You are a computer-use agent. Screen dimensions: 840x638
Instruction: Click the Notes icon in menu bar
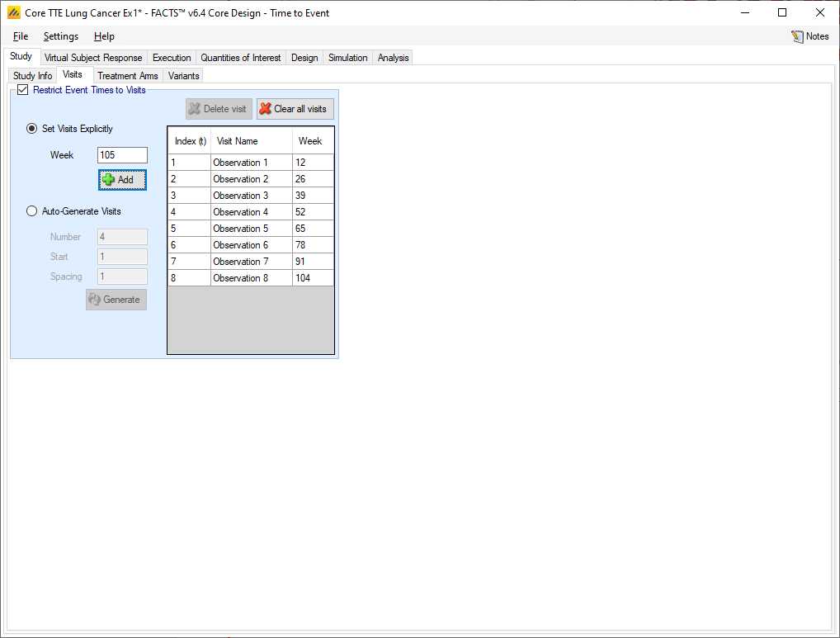click(x=797, y=36)
